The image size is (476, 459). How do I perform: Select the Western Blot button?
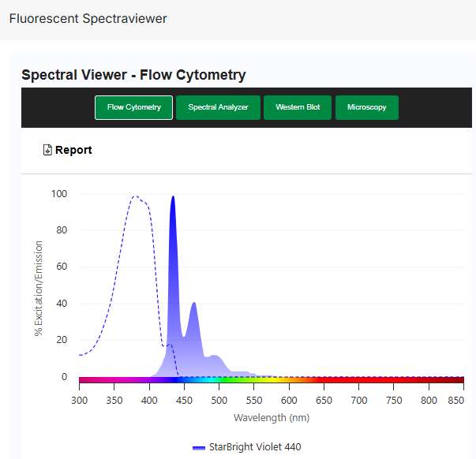[298, 107]
